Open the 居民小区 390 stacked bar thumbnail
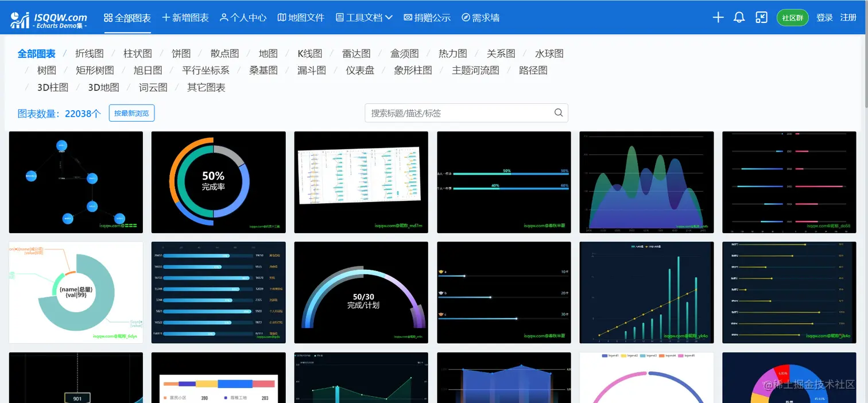The width and height of the screenshot is (868, 403). 219,378
